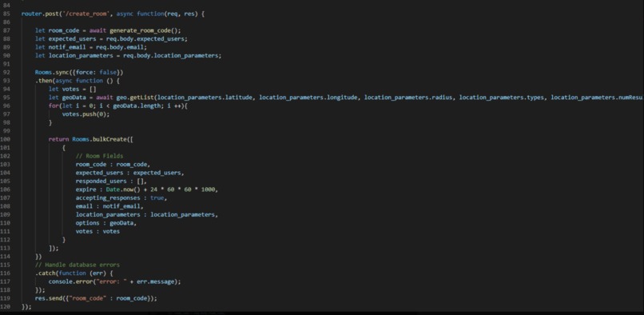Screen dimensions: 644x315
Task: Click the expected_users declaration on line 88
Action: 111,39
